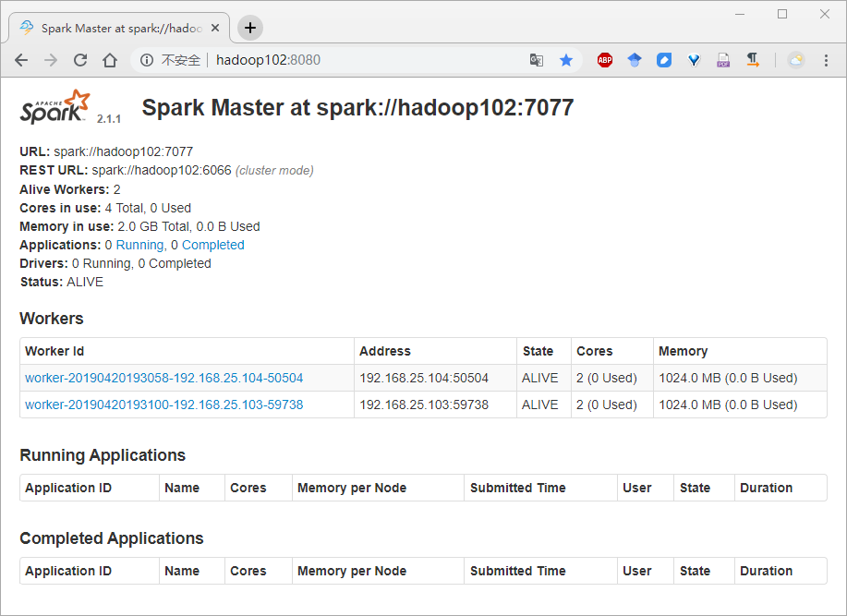Open the Completed applications link

(x=212, y=245)
